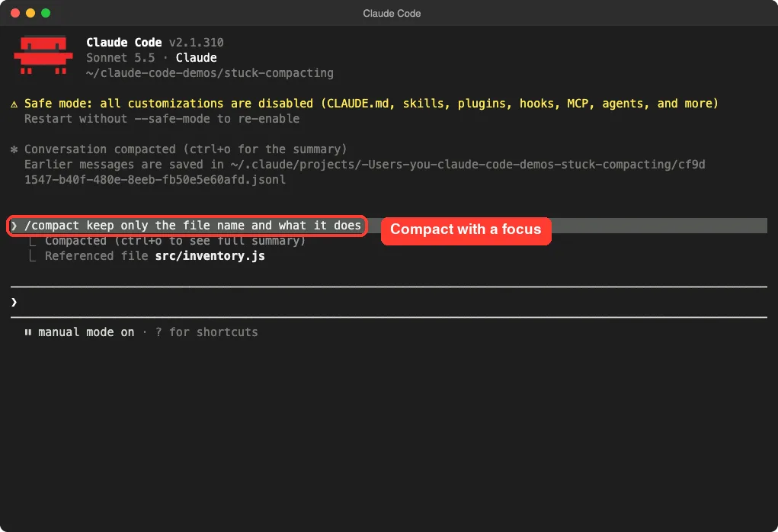Viewport: 778px width, 532px height.
Task: Select the /compact command line text
Action: [x=193, y=226]
